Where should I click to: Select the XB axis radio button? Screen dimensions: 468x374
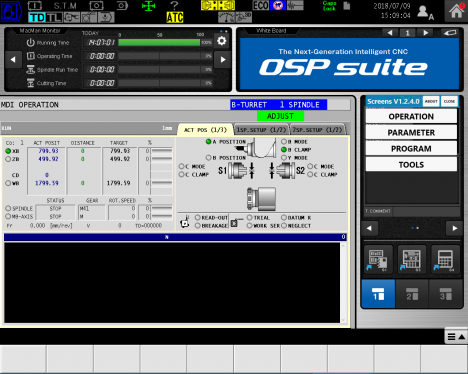8,151
